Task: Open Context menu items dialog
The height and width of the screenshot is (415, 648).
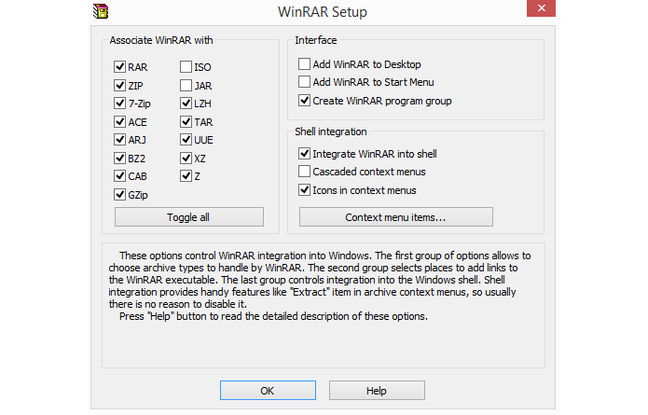Action: (x=395, y=217)
